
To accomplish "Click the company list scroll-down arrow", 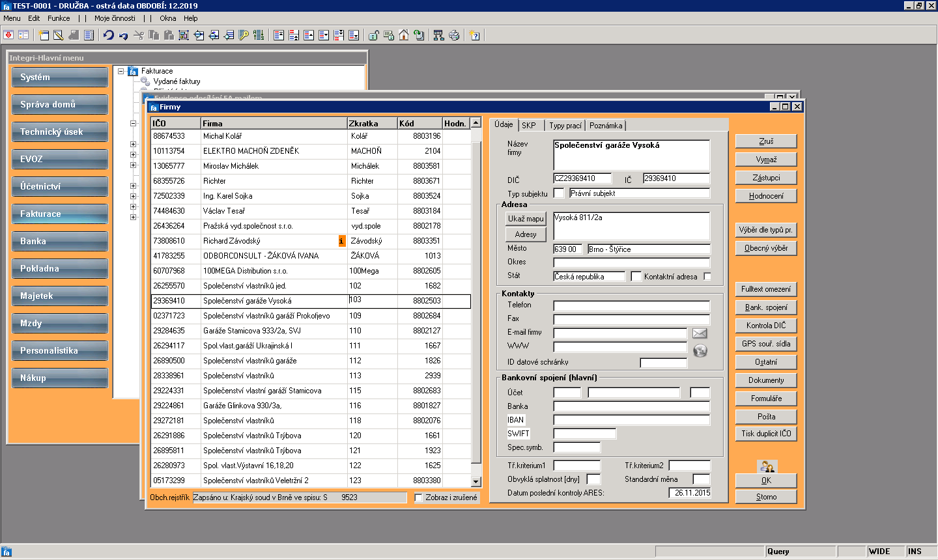I will tap(476, 482).
